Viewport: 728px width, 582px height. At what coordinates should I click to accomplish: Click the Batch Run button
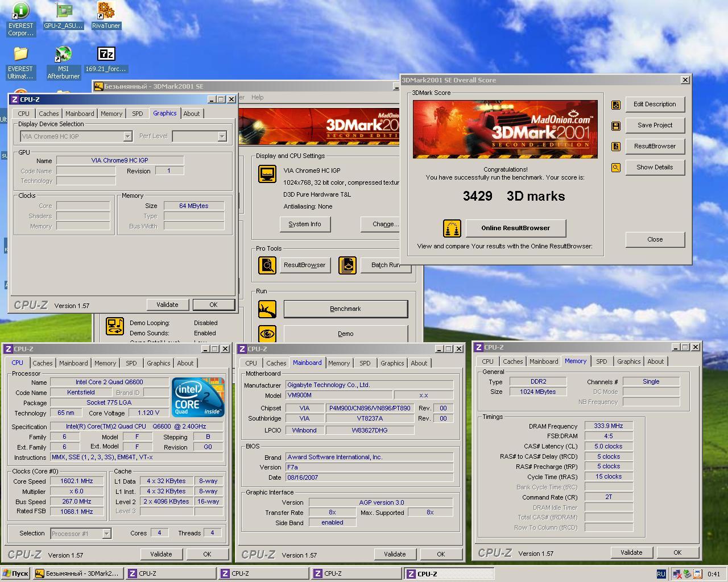[x=385, y=265]
